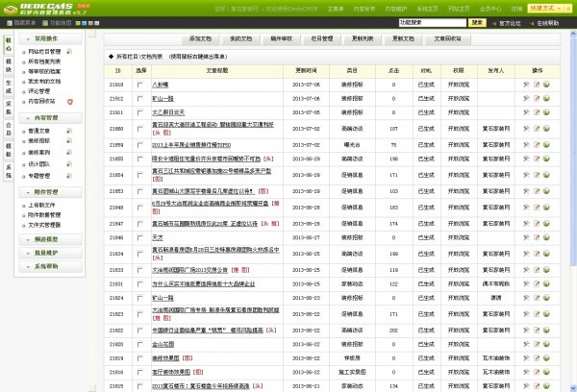Image resolution: width=577 pixels, height=392 pixels.
Task: Open the 快捷方式 shortcuts dropdown
Action: pos(545,8)
